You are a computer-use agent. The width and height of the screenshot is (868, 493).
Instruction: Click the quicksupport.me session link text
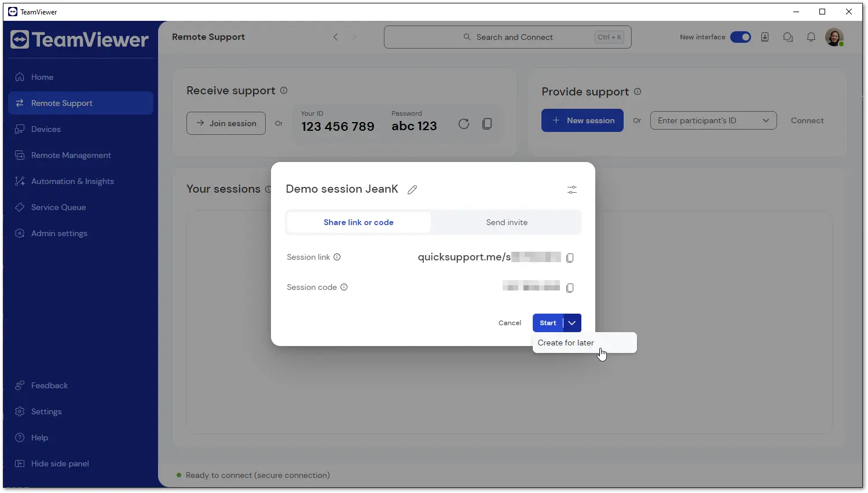click(x=489, y=257)
